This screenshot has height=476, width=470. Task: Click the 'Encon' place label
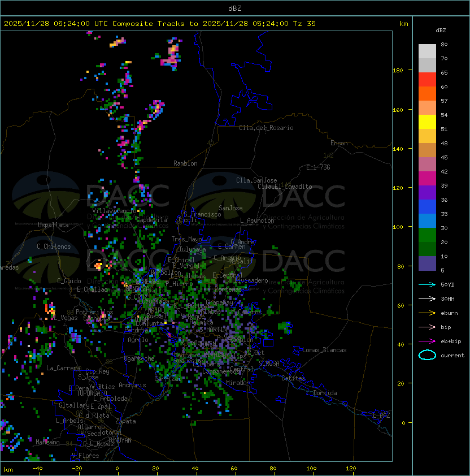click(x=339, y=143)
